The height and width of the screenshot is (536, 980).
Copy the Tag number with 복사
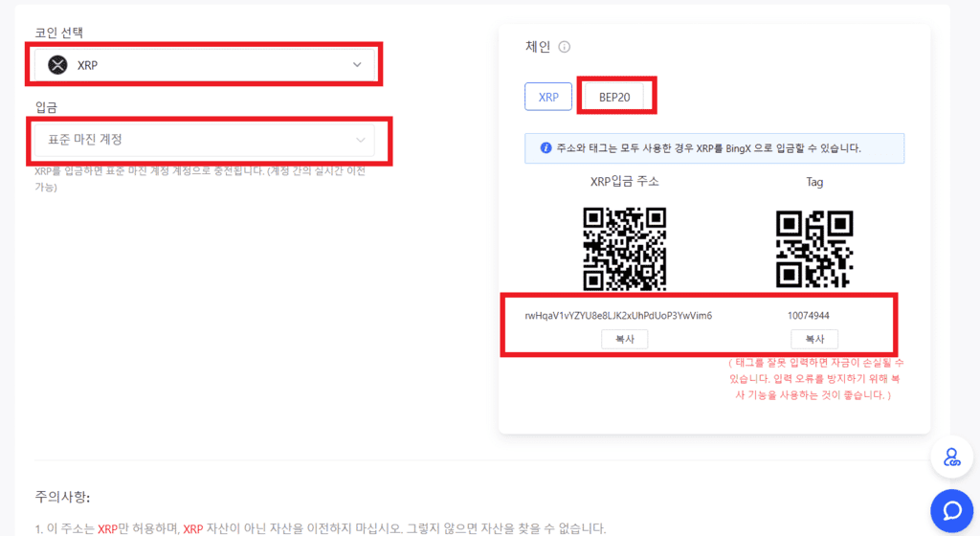point(814,339)
